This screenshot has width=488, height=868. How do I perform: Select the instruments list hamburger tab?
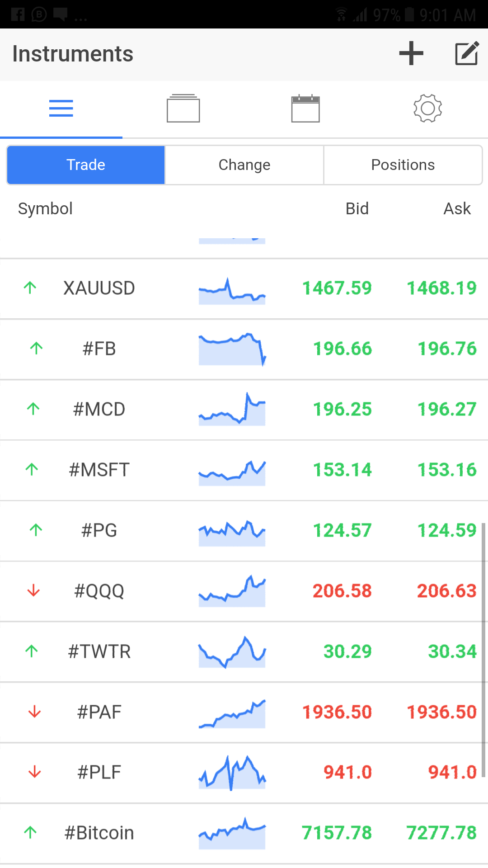pyautogui.click(x=61, y=108)
